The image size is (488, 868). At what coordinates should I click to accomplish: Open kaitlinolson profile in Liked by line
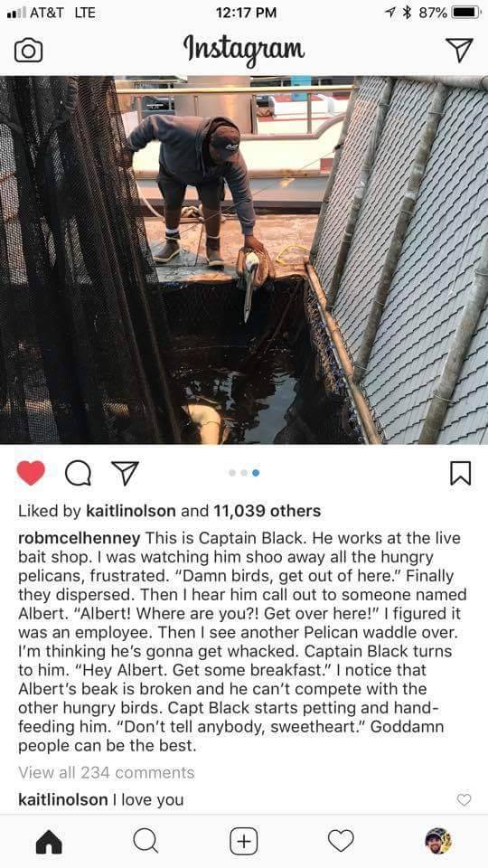point(131,511)
